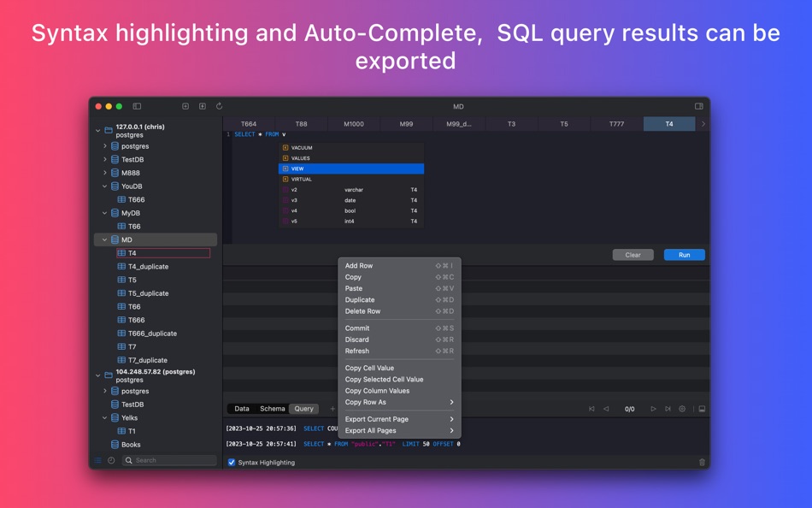The height and width of the screenshot is (508, 812).
Task: Go to previous page of results
Action: pos(606,409)
